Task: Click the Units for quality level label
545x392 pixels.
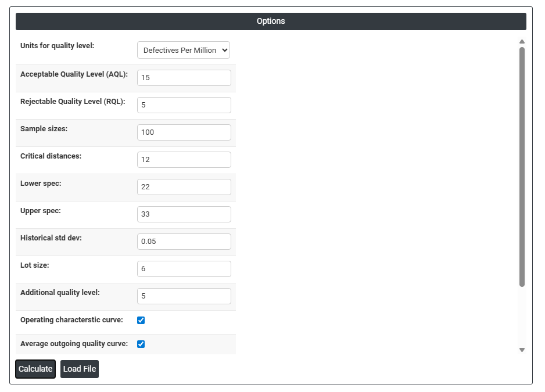Action: 57,46
